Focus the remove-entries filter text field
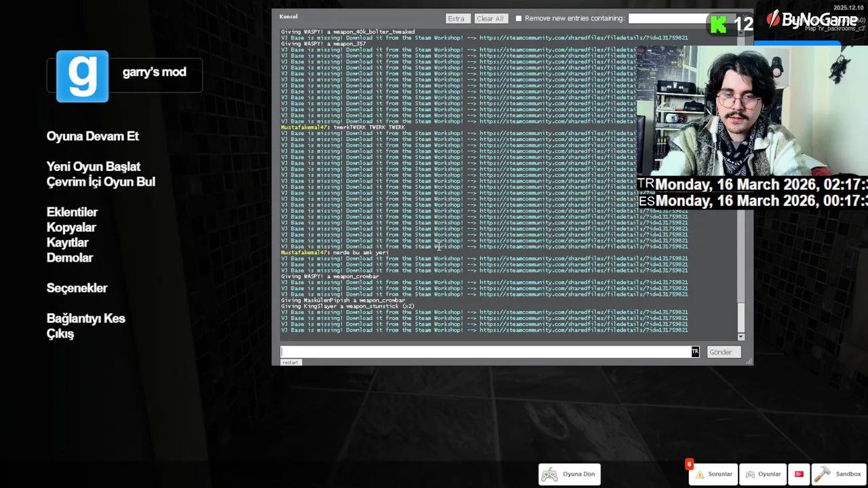868x488 pixels. click(x=668, y=19)
